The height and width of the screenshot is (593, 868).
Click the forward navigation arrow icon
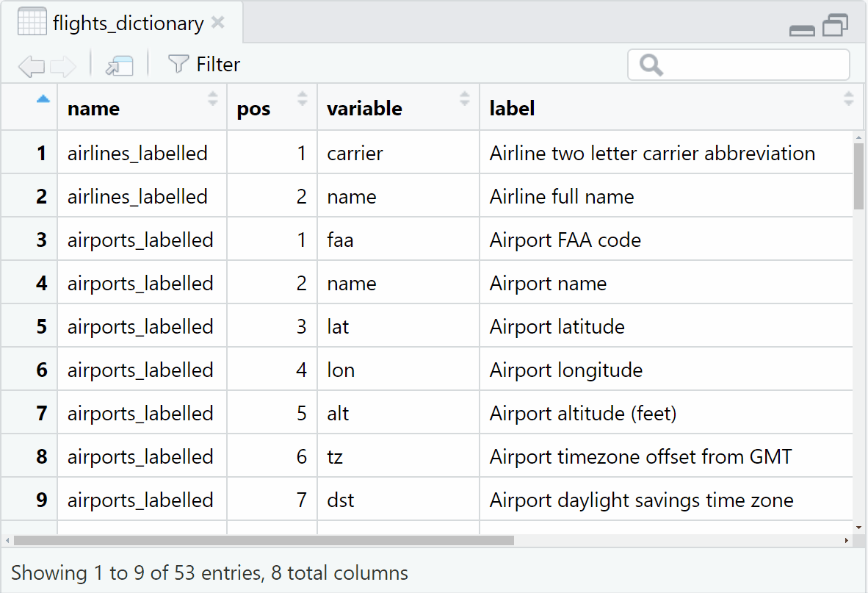(x=63, y=66)
